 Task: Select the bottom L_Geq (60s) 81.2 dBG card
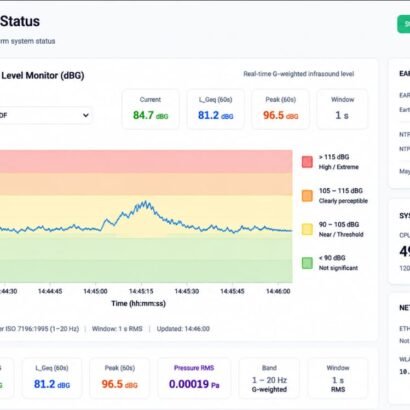(x=52, y=378)
